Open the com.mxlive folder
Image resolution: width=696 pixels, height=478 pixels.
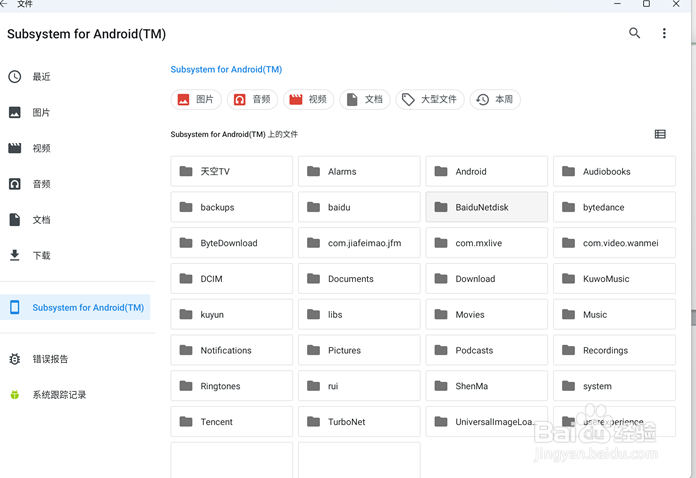click(x=486, y=243)
